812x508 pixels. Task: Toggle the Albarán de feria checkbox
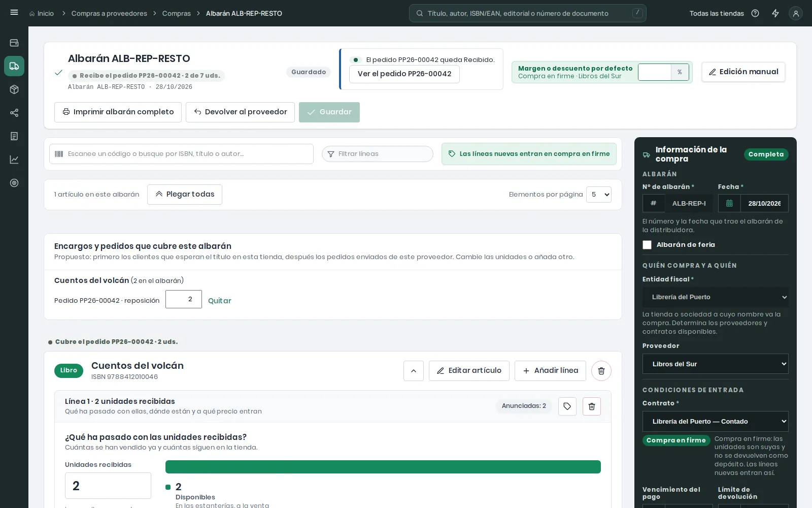click(x=647, y=245)
